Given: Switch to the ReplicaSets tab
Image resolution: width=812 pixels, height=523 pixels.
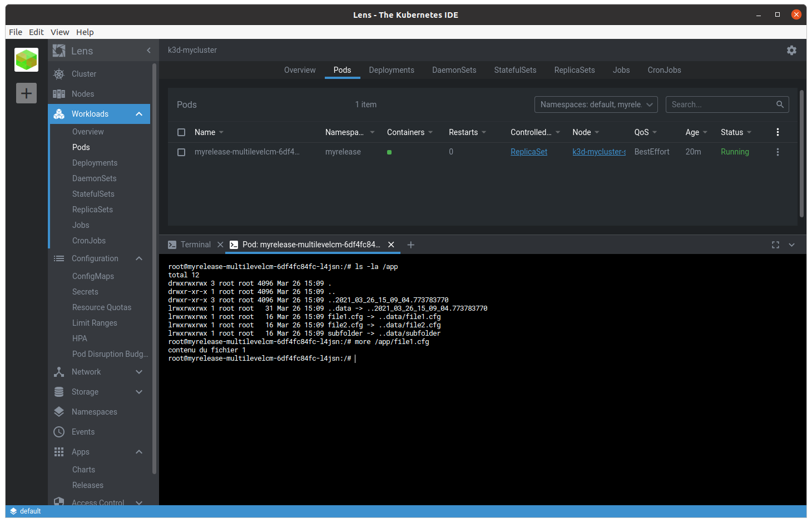Looking at the screenshot, I should pos(575,70).
